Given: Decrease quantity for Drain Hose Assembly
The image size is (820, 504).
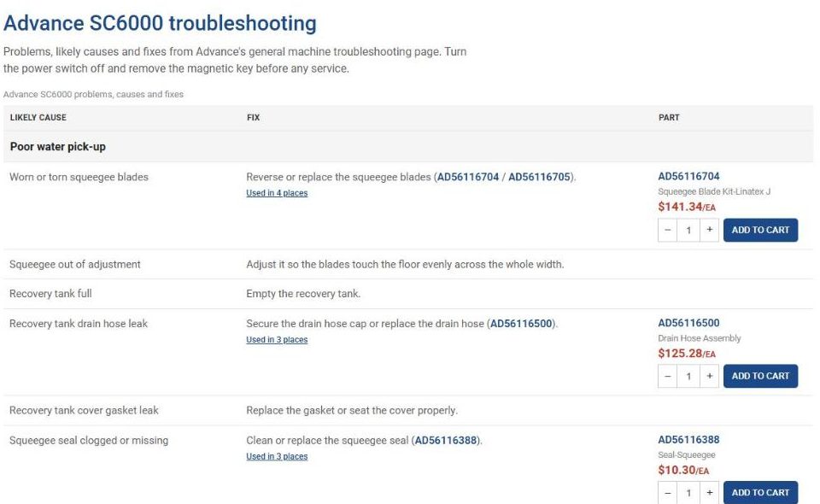Looking at the screenshot, I should click(668, 377).
